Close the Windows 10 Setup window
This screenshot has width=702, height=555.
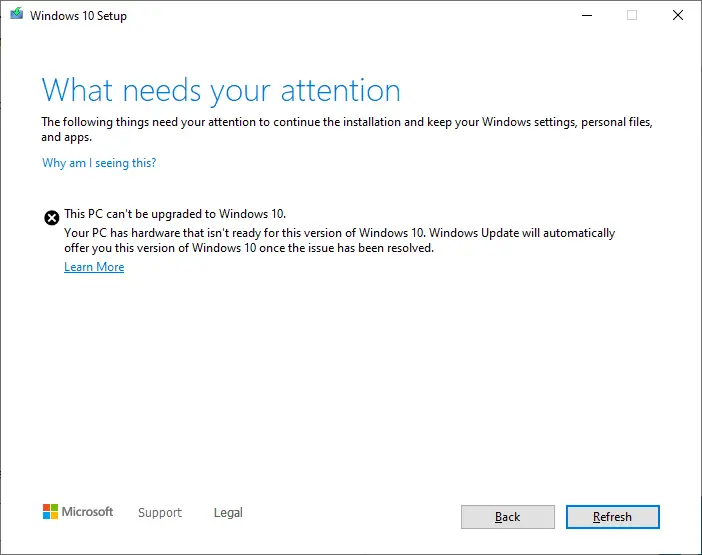coord(678,15)
